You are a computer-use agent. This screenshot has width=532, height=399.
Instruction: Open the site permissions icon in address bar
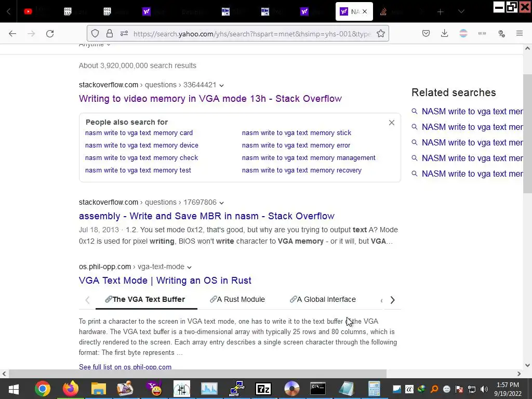(124, 33)
